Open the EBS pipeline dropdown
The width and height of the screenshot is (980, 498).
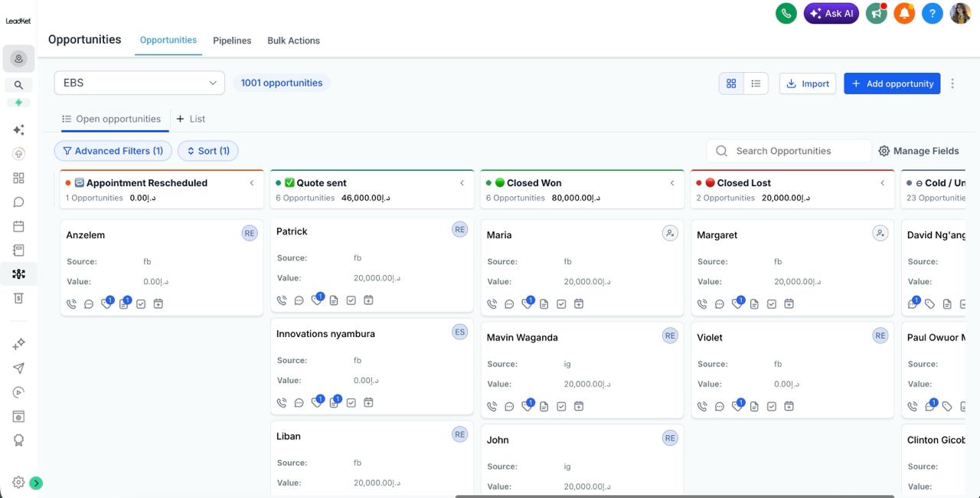pyautogui.click(x=139, y=83)
